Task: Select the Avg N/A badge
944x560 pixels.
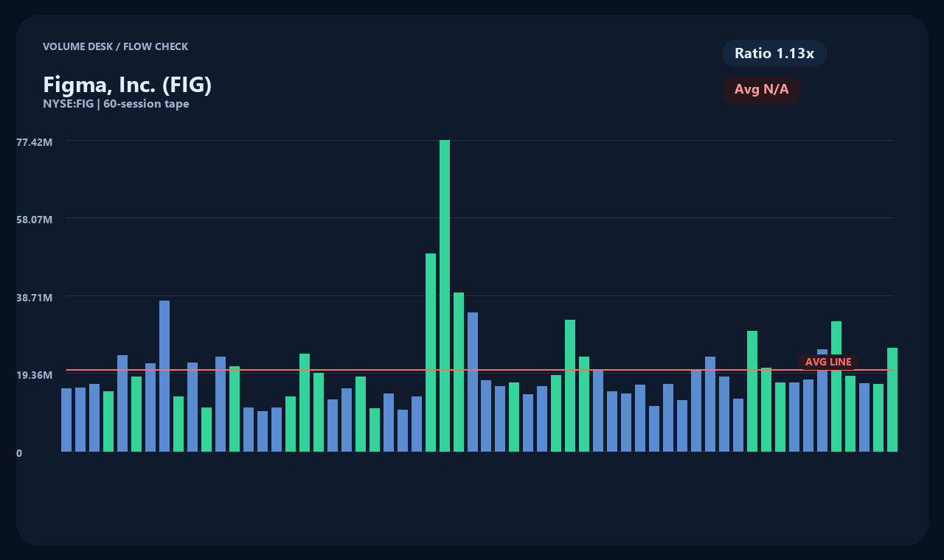Action: pyautogui.click(x=762, y=90)
